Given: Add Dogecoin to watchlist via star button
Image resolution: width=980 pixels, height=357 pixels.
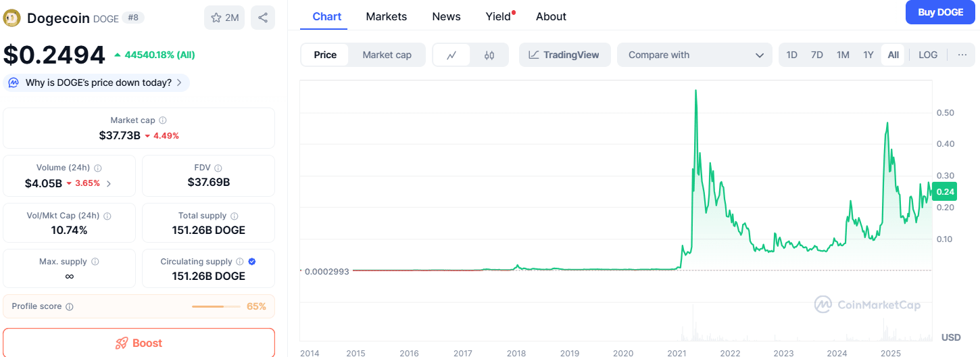Looking at the screenshot, I should pyautogui.click(x=224, y=18).
